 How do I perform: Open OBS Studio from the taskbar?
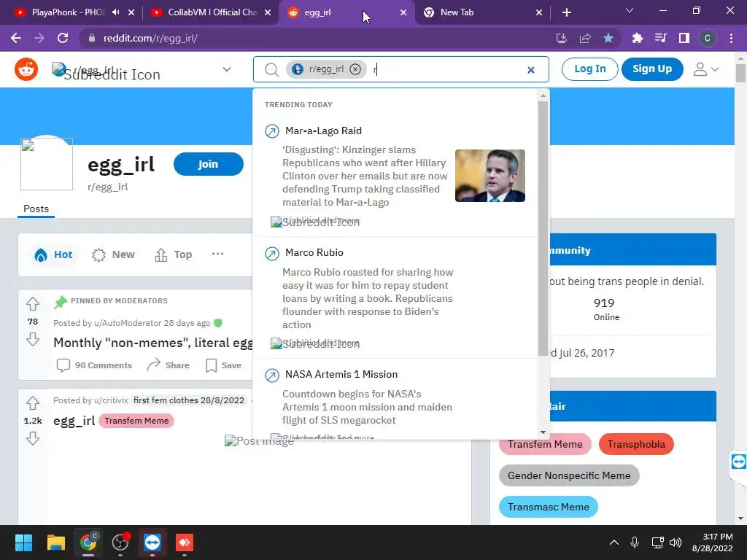[120, 542]
